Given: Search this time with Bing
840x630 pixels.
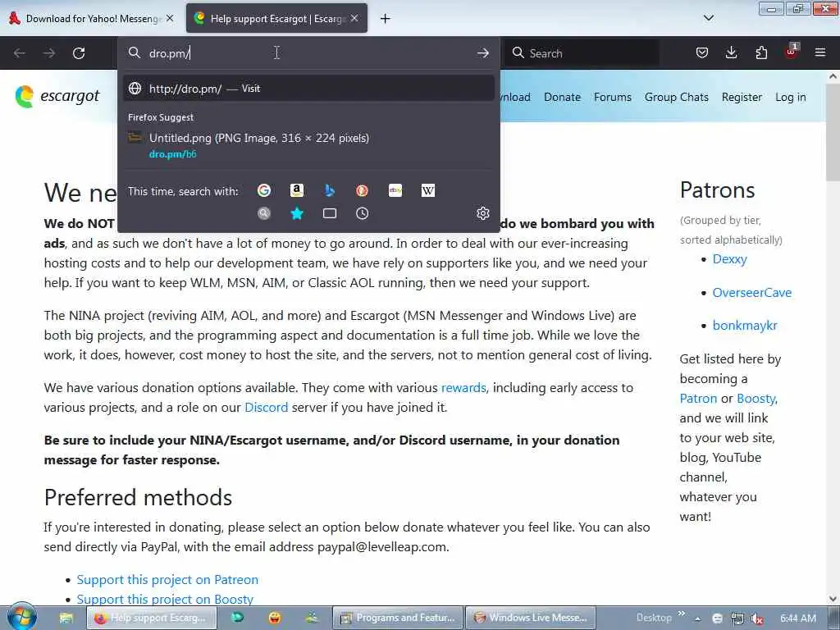Looking at the screenshot, I should (x=330, y=190).
